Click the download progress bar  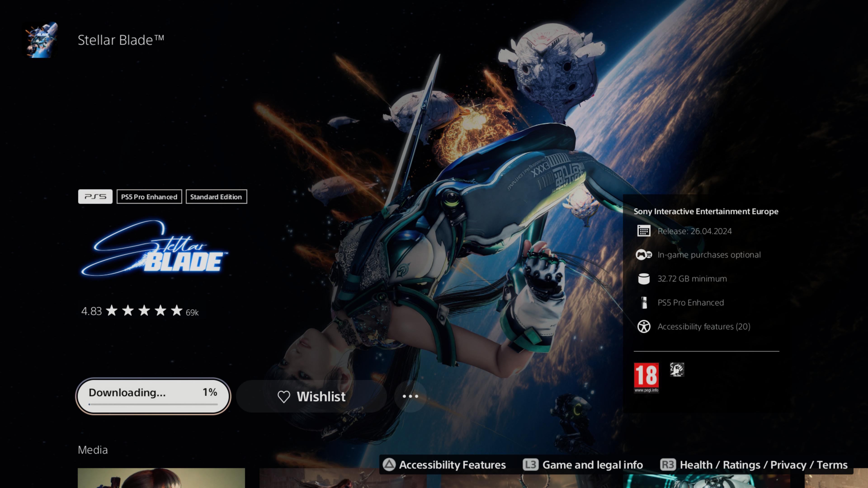(x=153, y=404)
